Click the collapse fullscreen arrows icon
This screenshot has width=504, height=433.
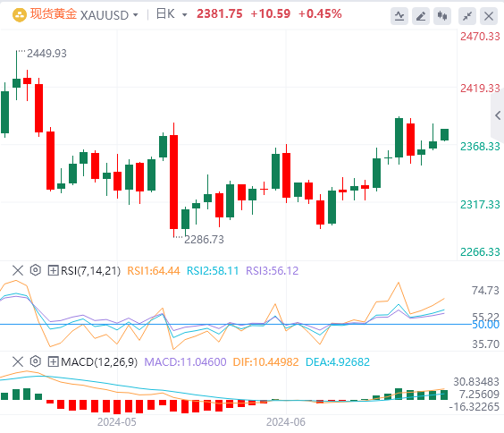(x=467, y=16)
